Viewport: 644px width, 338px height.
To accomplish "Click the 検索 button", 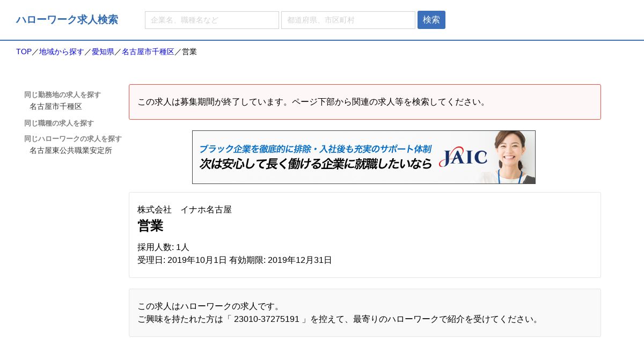I will [x=431, y=20].
